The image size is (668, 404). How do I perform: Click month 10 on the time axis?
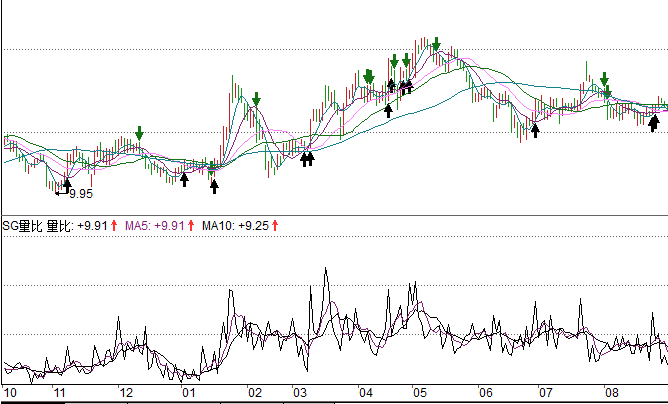click(x=10, y=392)
